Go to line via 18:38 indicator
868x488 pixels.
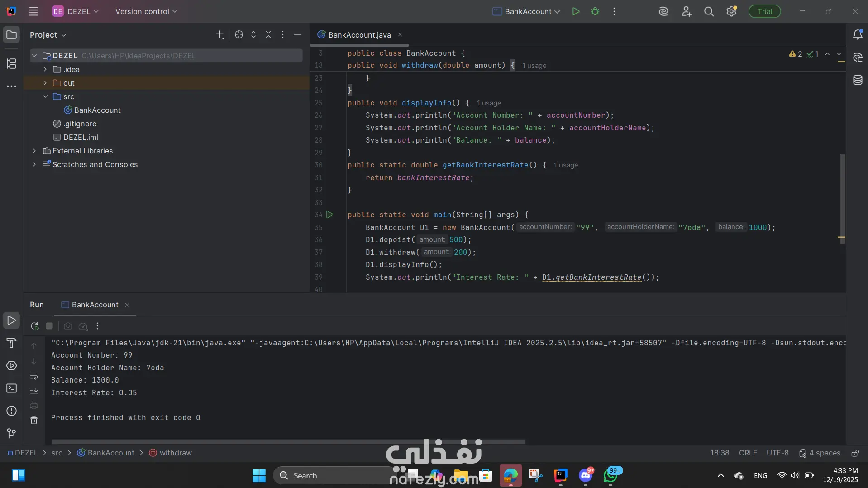720,453
